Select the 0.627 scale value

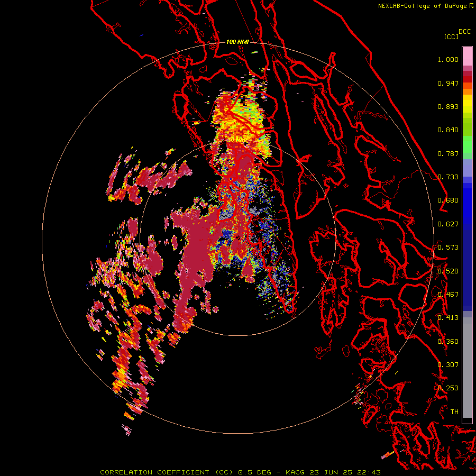click(x=448, y=224)
